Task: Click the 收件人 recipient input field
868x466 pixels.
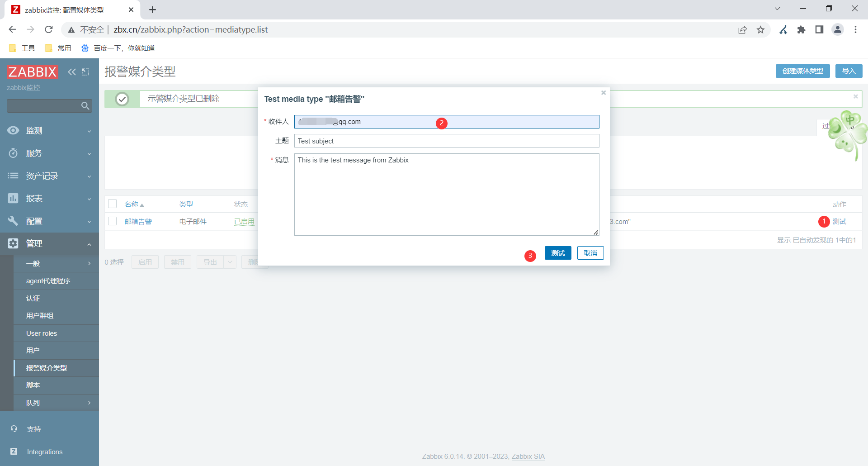Action: 447,122
